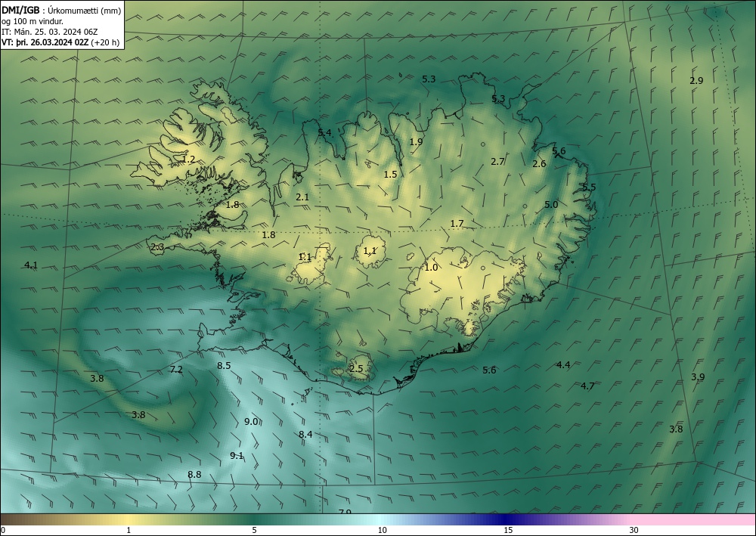
Task: Click the 7.2 value southwest of Iceland
Action: pyautogui.click(x=176, y=370)
